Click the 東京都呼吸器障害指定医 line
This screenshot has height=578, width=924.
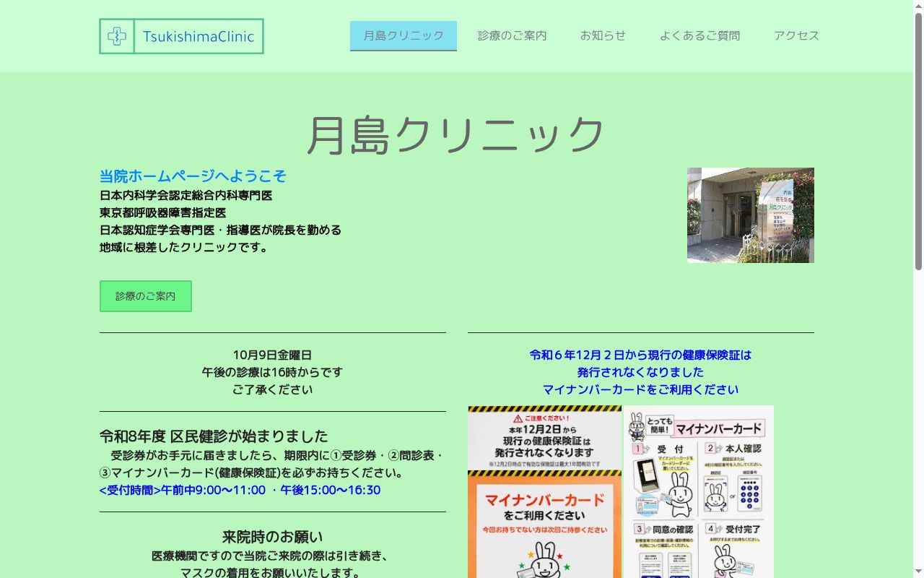[163, 212]
